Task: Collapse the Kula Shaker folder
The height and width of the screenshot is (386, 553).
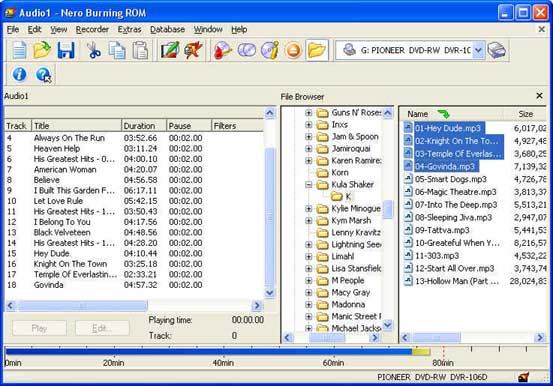Action: (x=309, y=185)
